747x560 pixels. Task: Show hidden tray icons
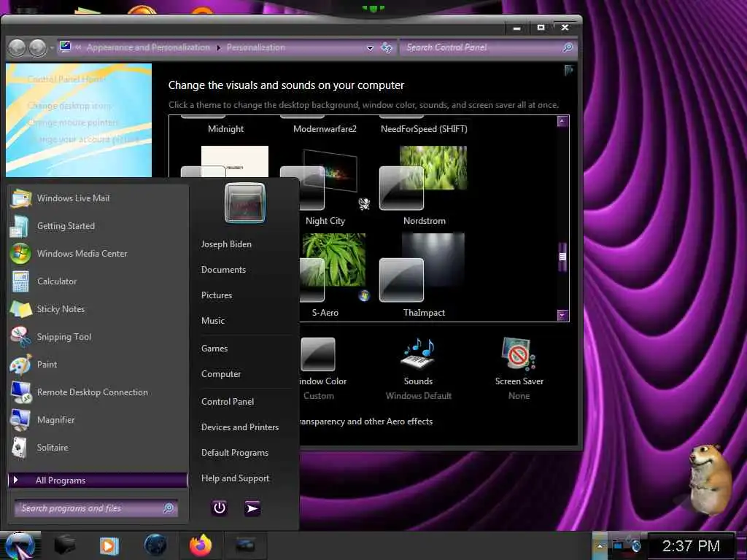pyautogui.click(x=600, y=545)
